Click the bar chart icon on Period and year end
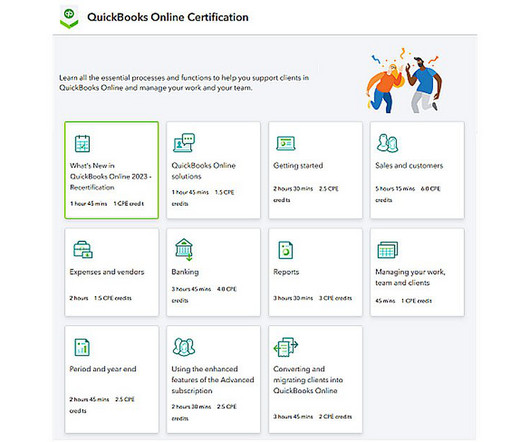 pos(82,347)
